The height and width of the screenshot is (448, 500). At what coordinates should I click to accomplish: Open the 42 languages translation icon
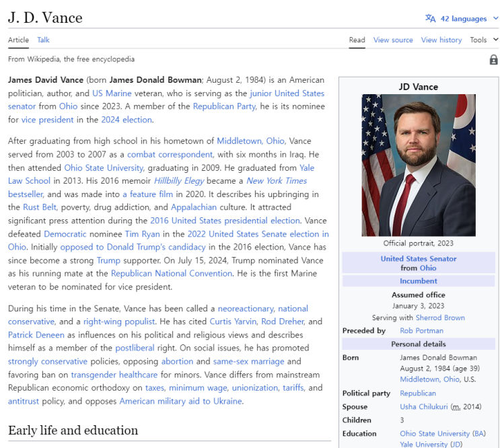430,18
